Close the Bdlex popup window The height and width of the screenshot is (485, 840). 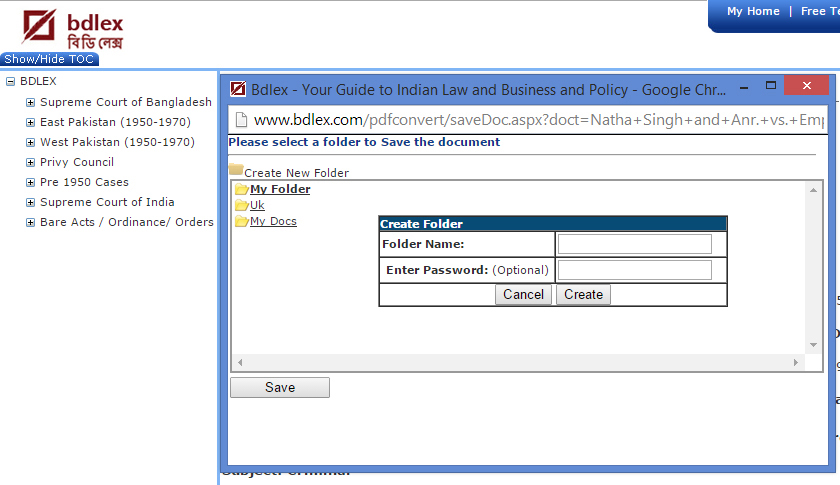pyautogui.click(x=806, y=85)
